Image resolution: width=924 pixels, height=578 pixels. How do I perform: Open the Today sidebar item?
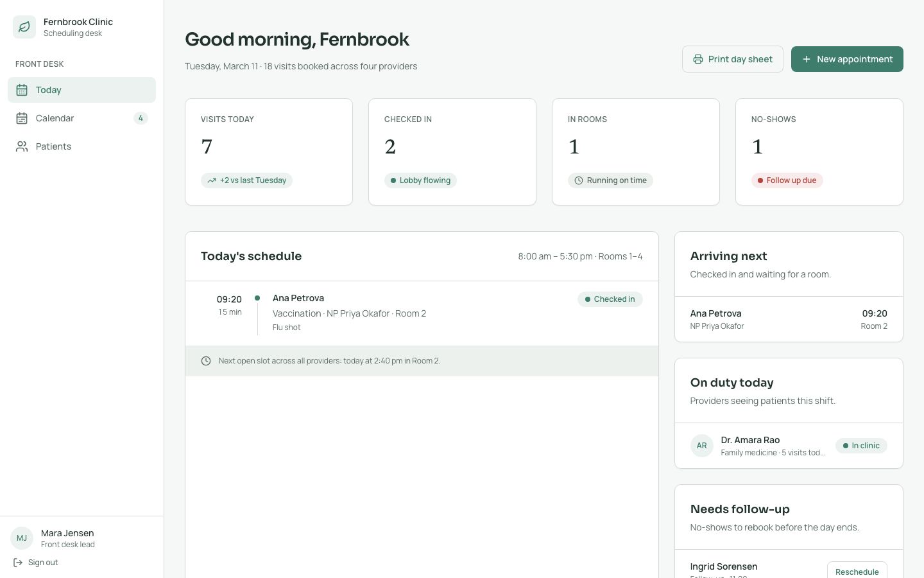click(81, 90)
